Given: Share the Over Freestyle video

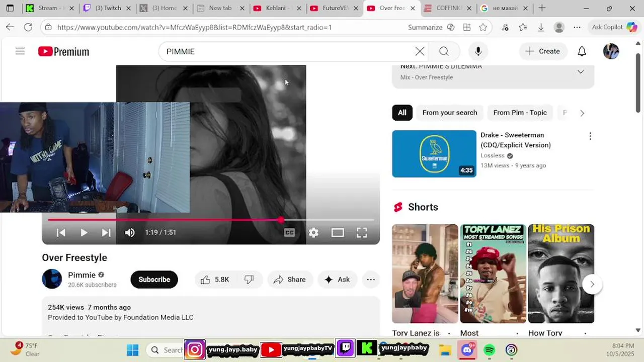Looking at the screenshot, I should coord(290,280).
